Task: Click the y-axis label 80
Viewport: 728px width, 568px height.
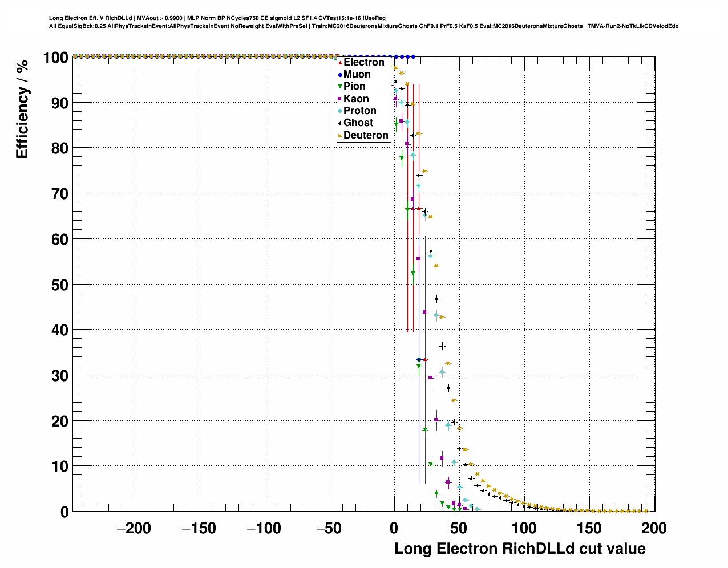Action: point(60,148)
